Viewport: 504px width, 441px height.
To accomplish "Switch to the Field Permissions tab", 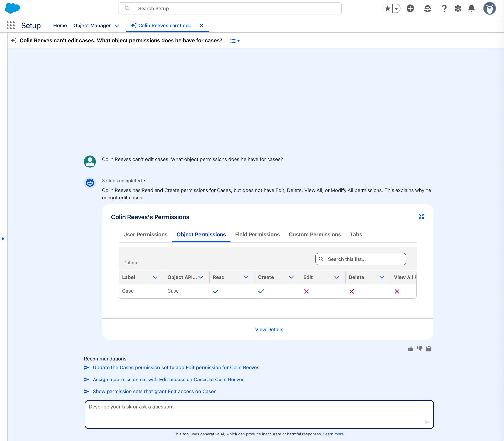I will pos(257,235).
